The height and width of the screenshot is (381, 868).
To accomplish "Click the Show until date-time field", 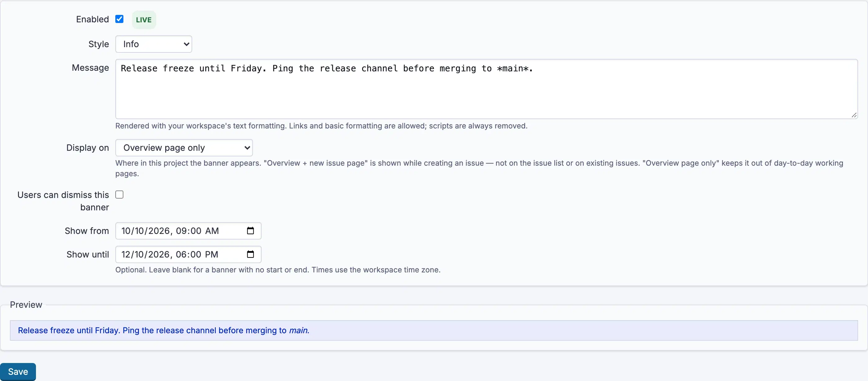I will 188,254.
